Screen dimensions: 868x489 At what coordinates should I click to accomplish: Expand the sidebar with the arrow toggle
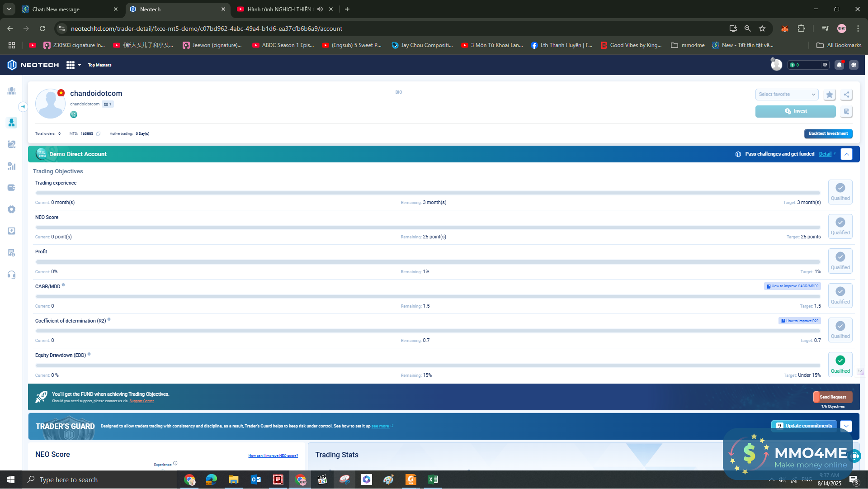tap(23, 107)
